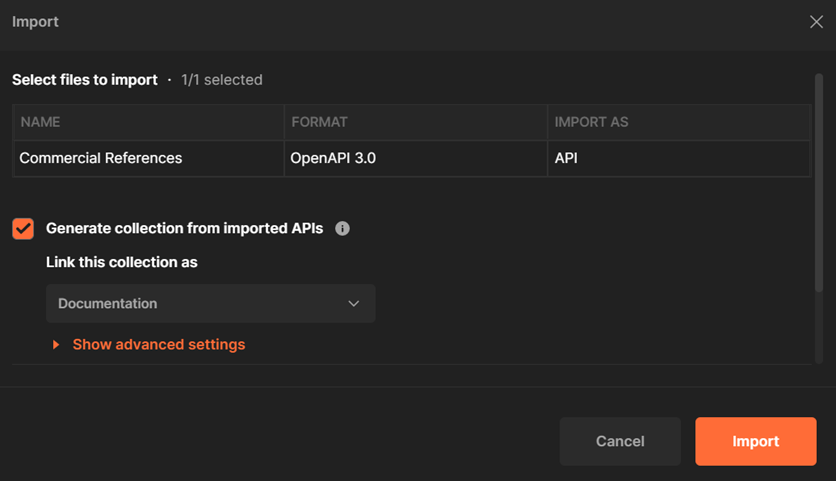Click the dialog's vertical scrollbar

(819, 183)
